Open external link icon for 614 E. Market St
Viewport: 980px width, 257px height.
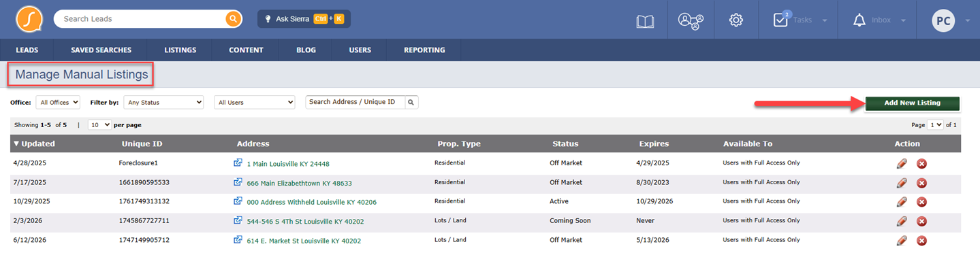tap(238, 240)
